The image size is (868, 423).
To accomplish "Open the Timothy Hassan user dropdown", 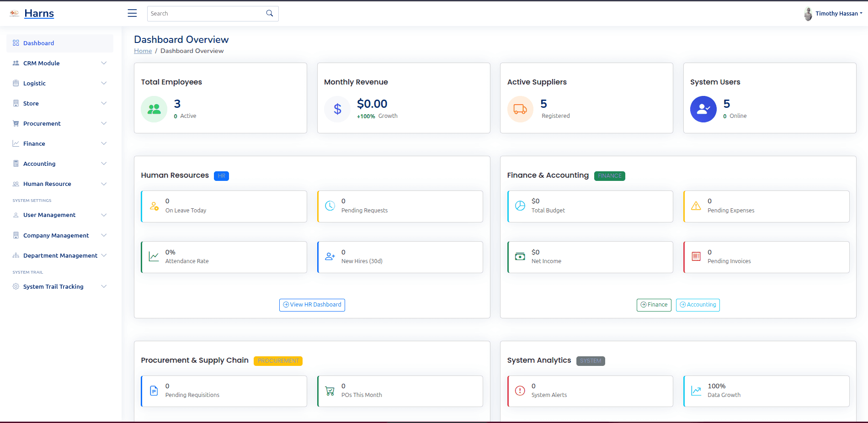I will click(833, 14).
